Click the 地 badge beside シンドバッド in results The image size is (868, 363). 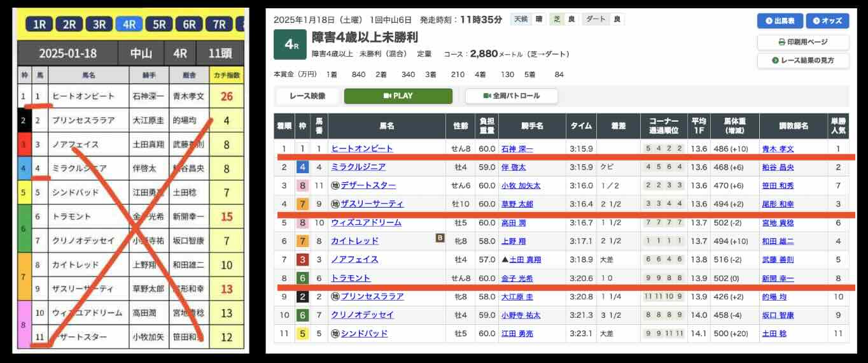point(335,333)
